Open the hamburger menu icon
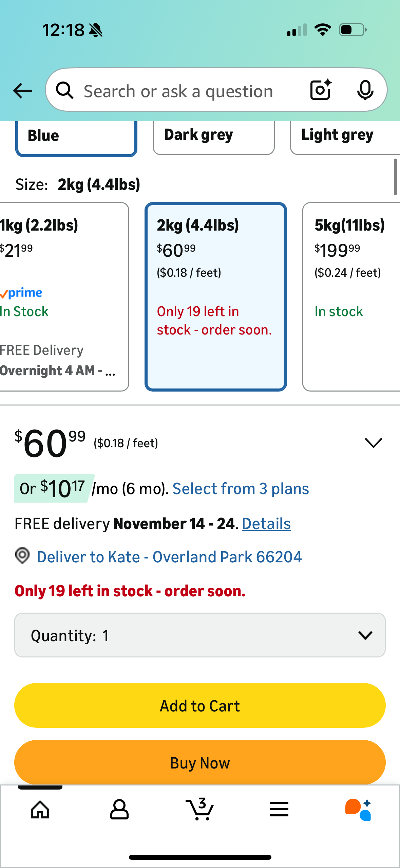The image size is (400, 868). 279,810
